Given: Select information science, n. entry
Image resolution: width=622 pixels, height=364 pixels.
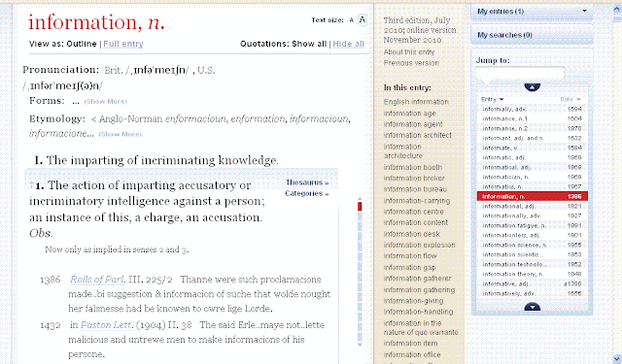Looking at the screenshot, I should pyautogui.click(x=532, y=245).
